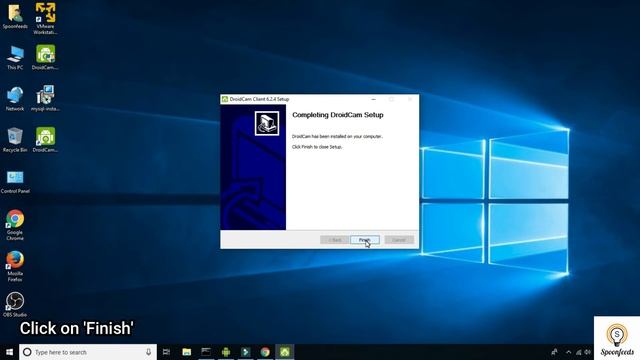The height and width of the screenshot is (360, 640).
Task: Open Task View from the taskbar
Action: click(166, 352)
